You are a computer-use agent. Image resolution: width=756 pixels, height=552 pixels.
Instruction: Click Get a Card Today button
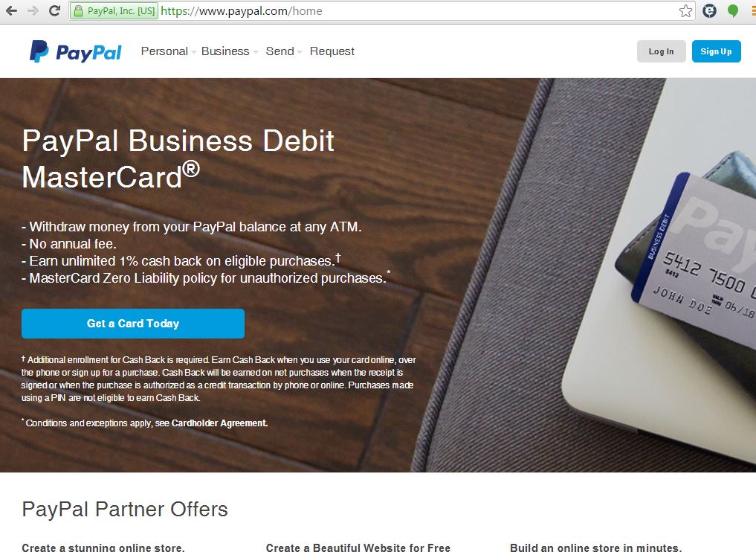pos(133,324)
